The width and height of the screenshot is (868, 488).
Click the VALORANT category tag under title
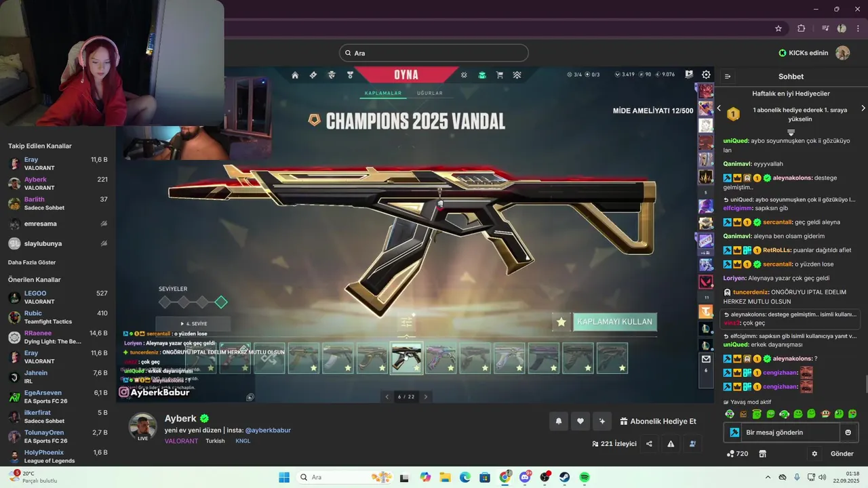pyautogui.click(x=181, y=441)
